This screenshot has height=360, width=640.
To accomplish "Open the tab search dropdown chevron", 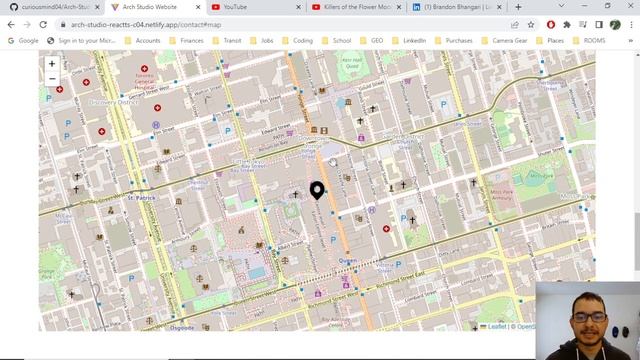I will tap(562, 6).
